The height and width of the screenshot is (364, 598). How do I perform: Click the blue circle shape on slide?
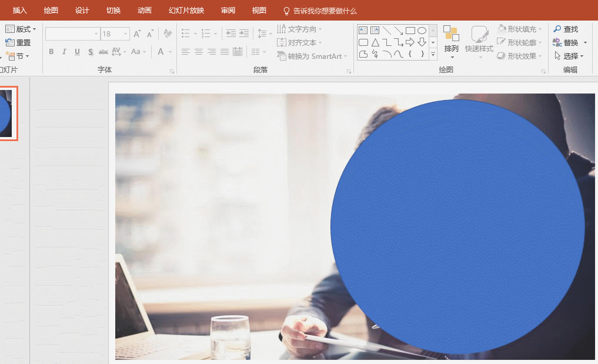click(457, 226)
